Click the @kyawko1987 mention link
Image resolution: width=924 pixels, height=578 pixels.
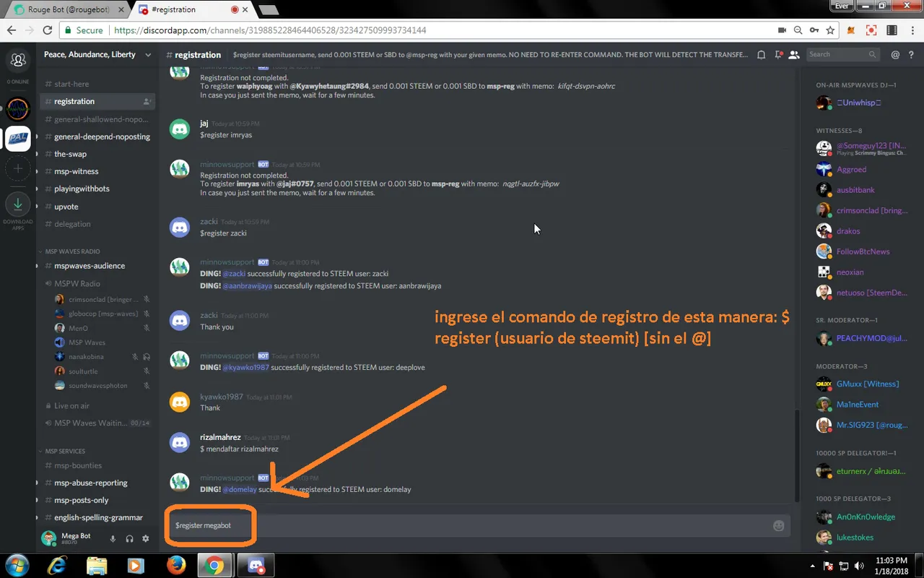click(x=245, y=368)
